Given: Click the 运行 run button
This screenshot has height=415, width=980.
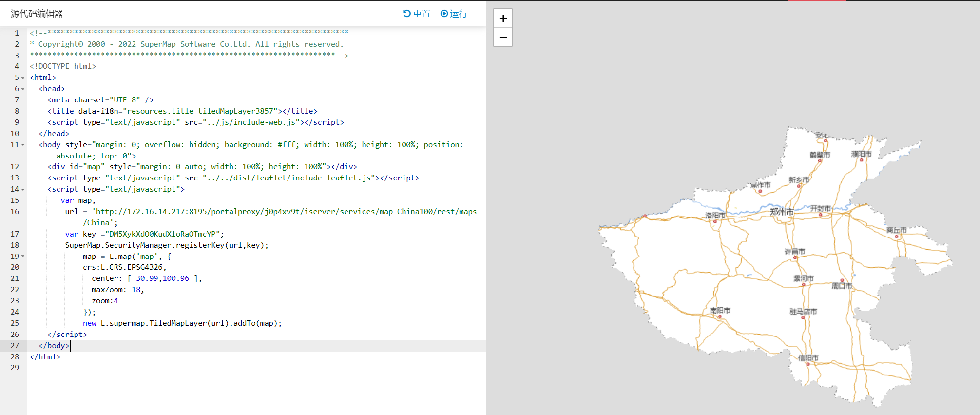Looking at the screenshot, I should tap(454, 14).
